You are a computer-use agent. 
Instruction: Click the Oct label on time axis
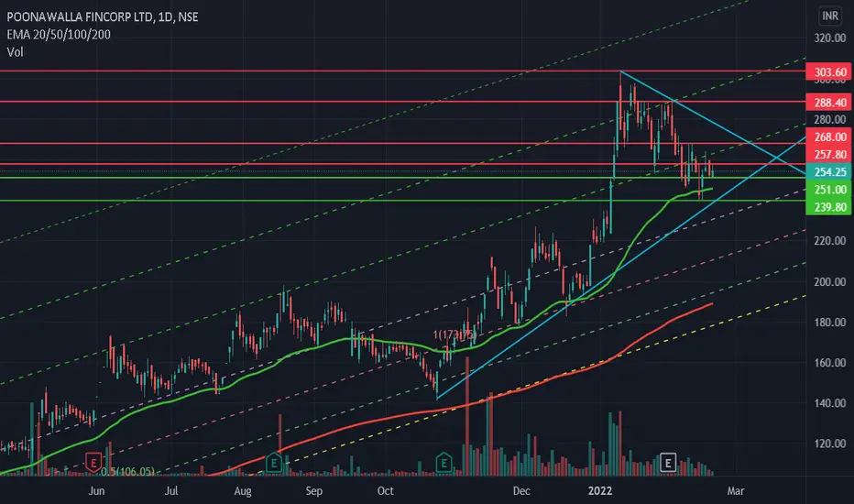coord(385,491)
